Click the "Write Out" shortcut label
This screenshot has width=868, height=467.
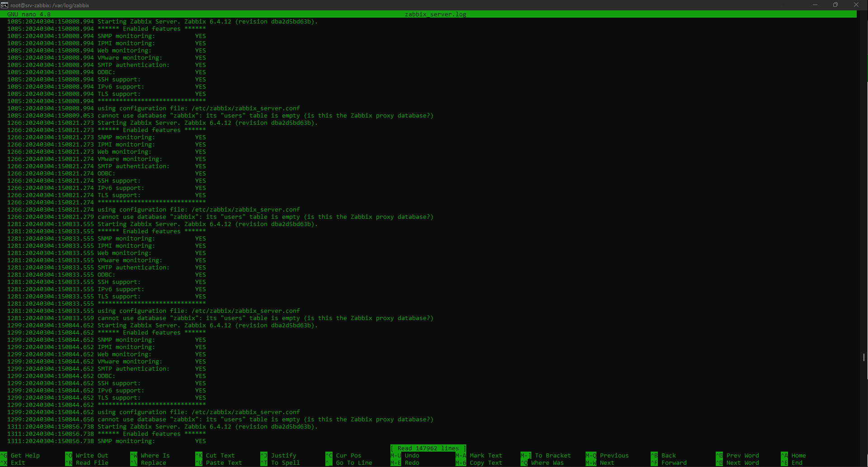coord(92,456)
